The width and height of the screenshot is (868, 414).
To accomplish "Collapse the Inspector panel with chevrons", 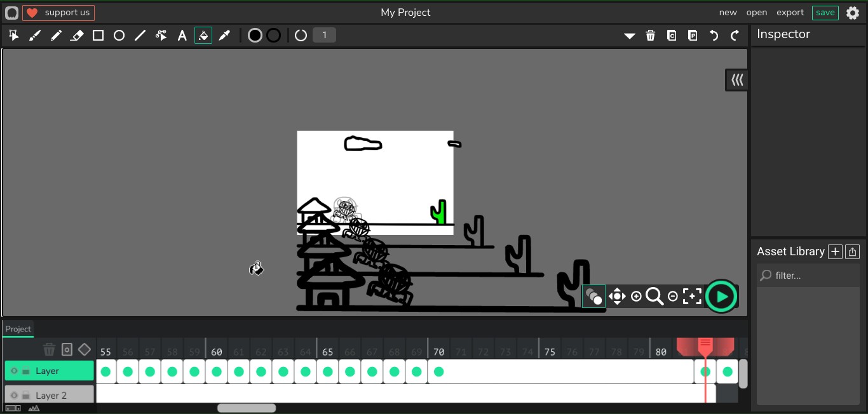I will pos(736,80).
